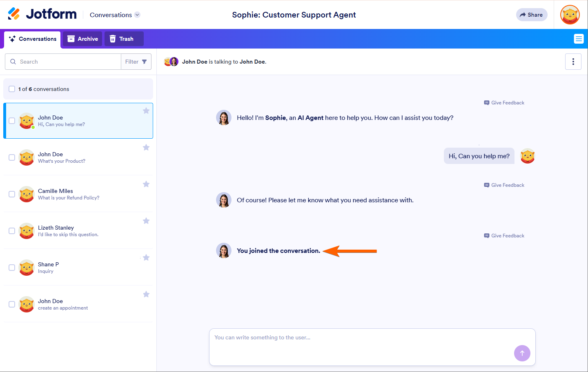This screenshot has width=588, height=372.
Task: Open Lizeth Stanley's conversation
Action: [78, 231]
